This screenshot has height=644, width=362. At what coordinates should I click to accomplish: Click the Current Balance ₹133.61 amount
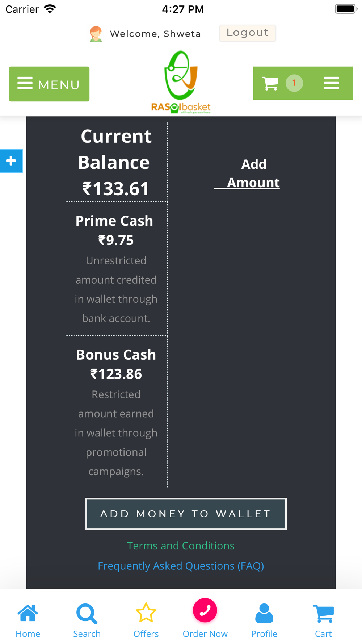tap(115, 189)
